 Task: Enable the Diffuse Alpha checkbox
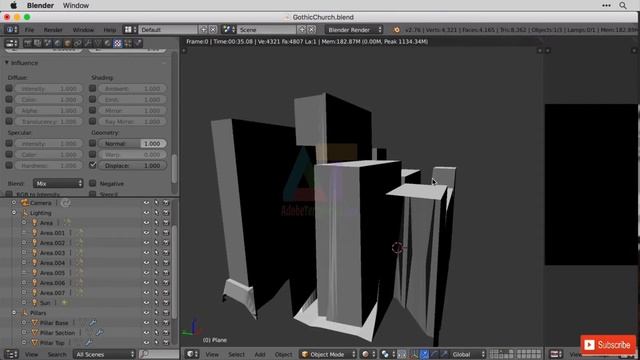pos(9,110)
